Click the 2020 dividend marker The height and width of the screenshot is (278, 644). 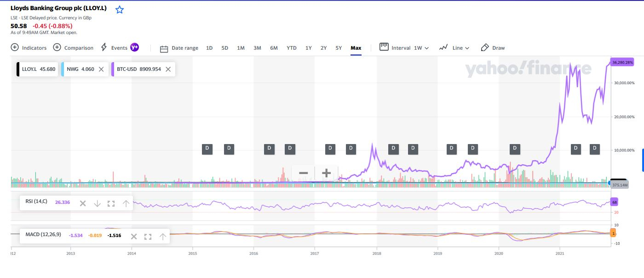click(515, 149)
